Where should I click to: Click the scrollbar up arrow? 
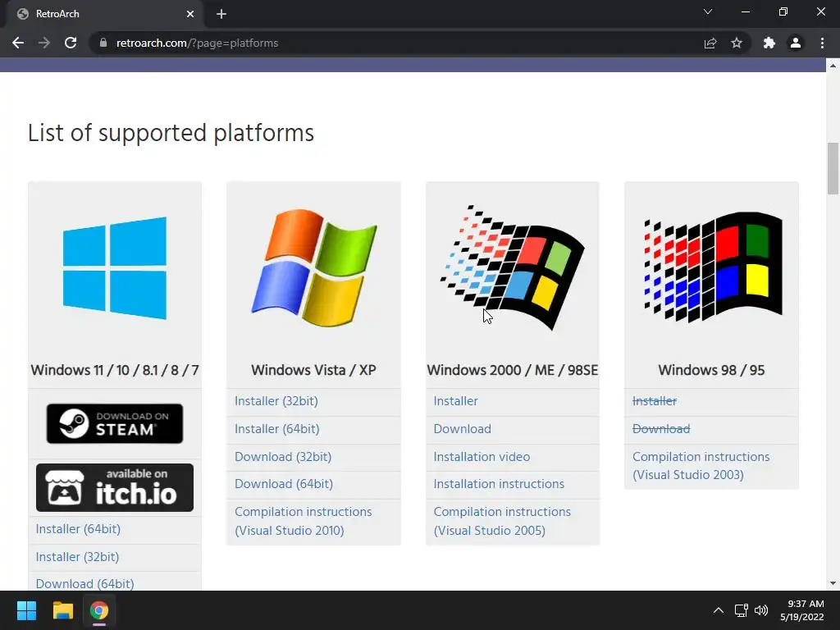(833, 66)
